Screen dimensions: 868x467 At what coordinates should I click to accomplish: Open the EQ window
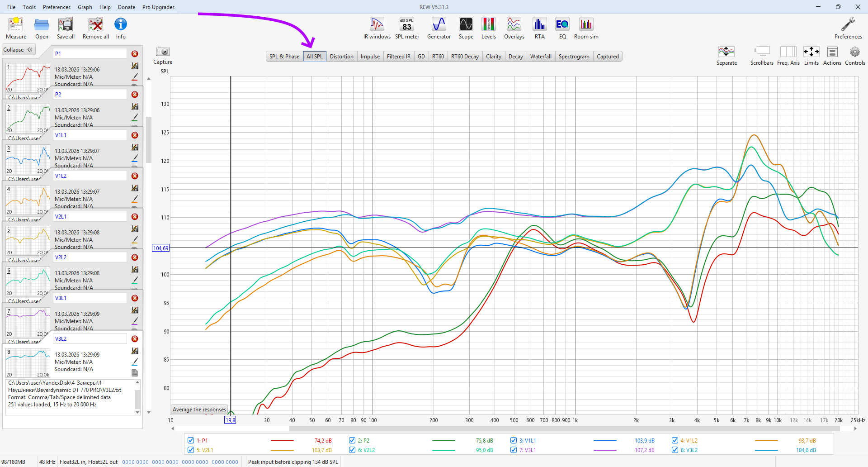(x=562, y=28)
